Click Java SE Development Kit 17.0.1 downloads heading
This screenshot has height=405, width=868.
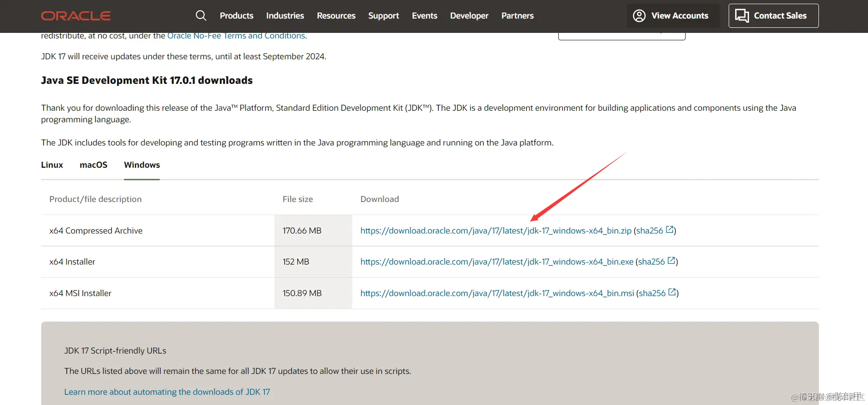[x=147, y=81]
